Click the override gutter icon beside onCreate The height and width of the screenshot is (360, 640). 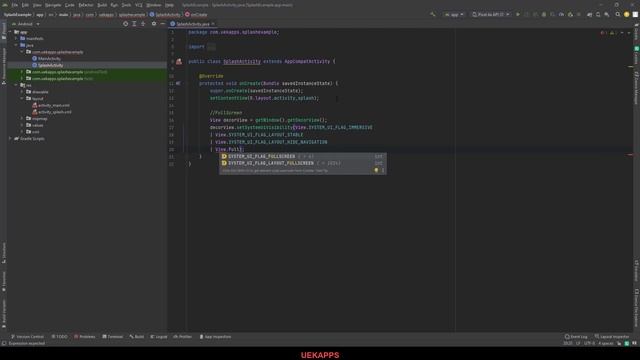coord(178,83)
